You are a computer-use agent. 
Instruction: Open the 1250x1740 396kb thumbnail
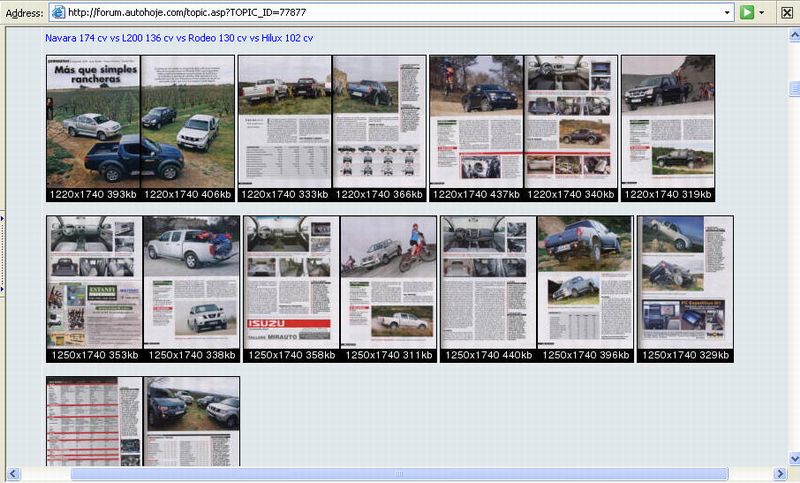585,283
